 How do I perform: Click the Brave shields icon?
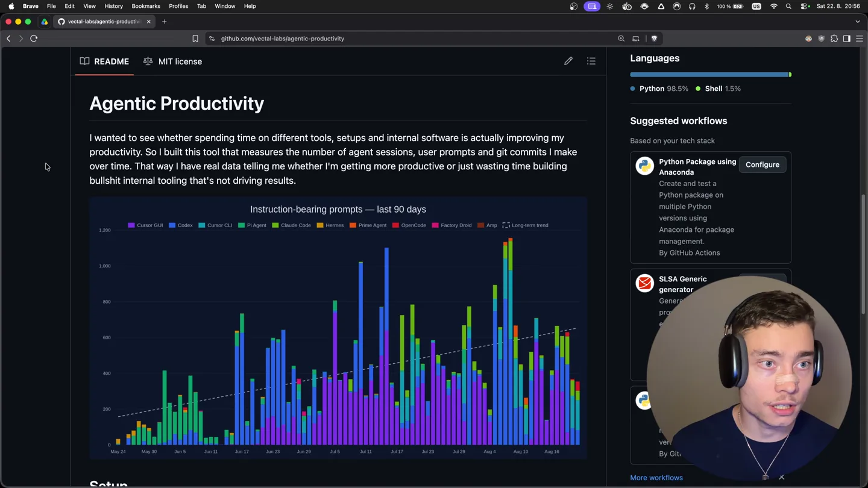[654, 39]
